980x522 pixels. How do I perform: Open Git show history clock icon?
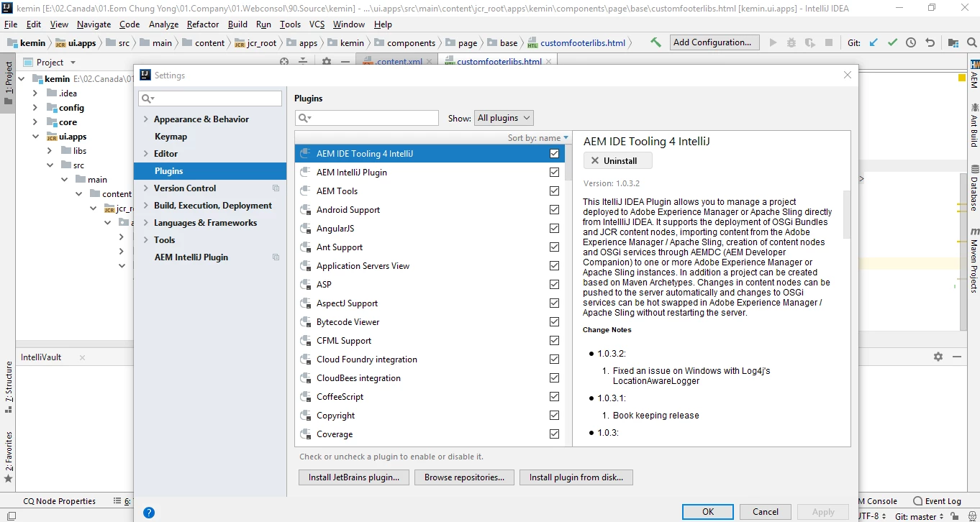point(911,42)
